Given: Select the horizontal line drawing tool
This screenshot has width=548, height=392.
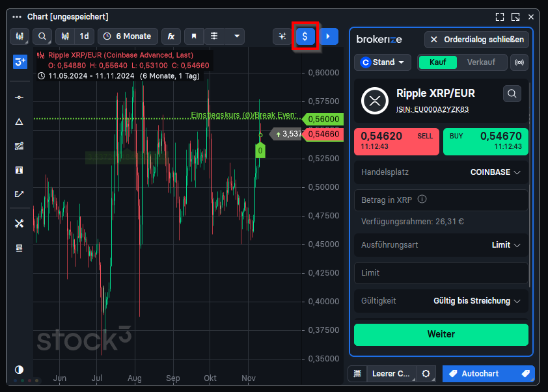Looking at the screenshot, I should coord(20,98).
